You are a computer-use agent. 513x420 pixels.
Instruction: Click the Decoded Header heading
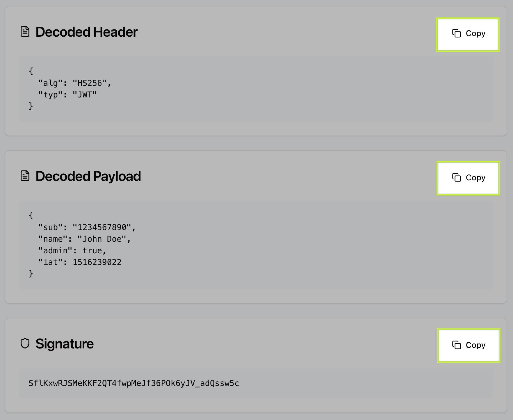click(x=86, y=32)
